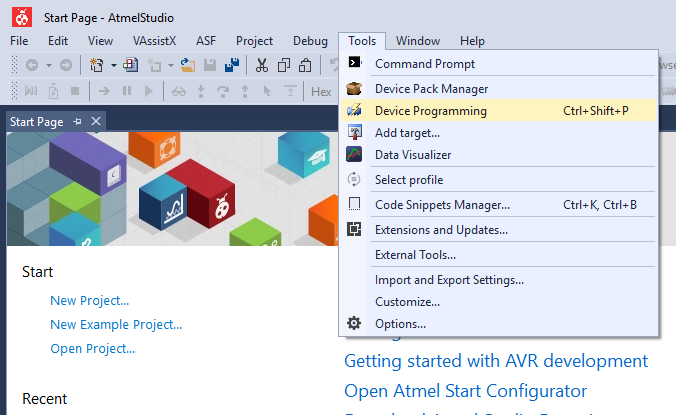Click the Add New Item toolbar icon
This screenshot has height=415, width=676.
click(x=154, y=66)
